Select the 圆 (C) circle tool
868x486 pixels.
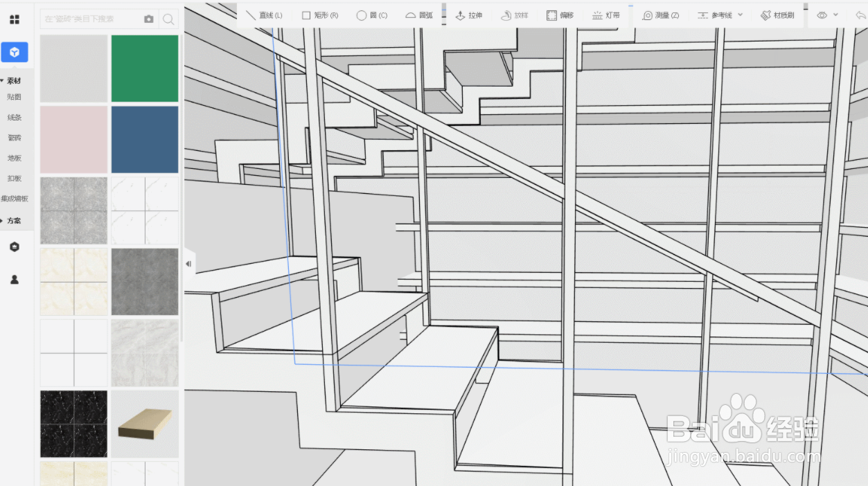372,15
